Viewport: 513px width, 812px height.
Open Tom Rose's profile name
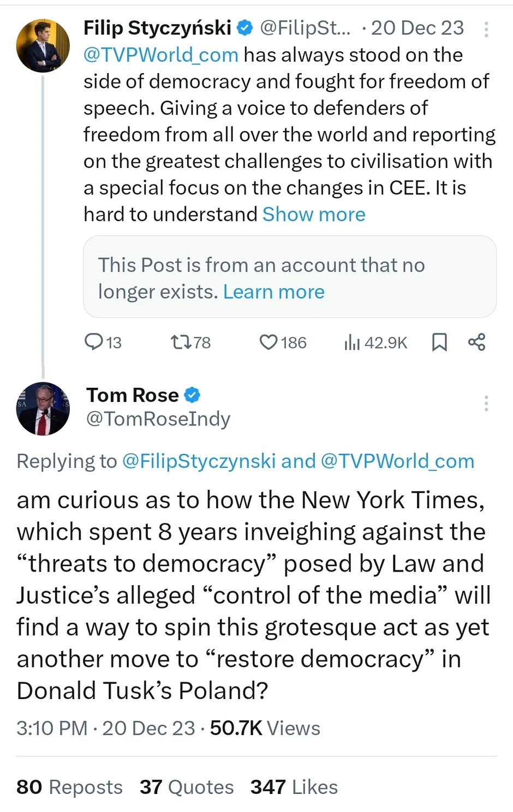(133, 395)
